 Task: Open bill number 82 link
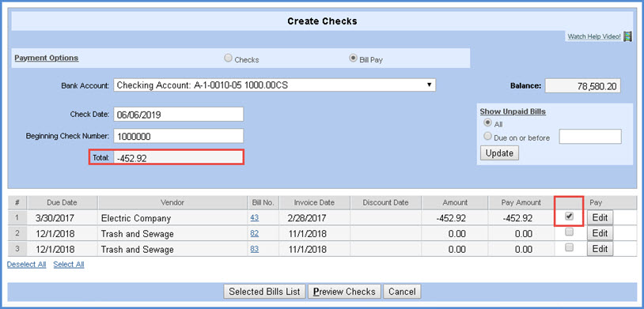pyautogui.click(x=254, y=233)
